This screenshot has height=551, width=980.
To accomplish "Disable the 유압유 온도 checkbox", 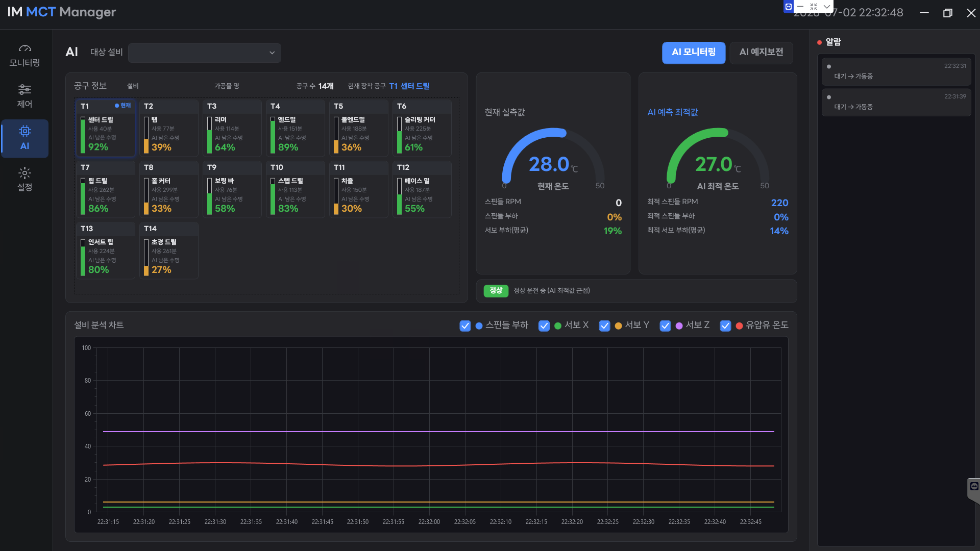I will pos(725,325).
